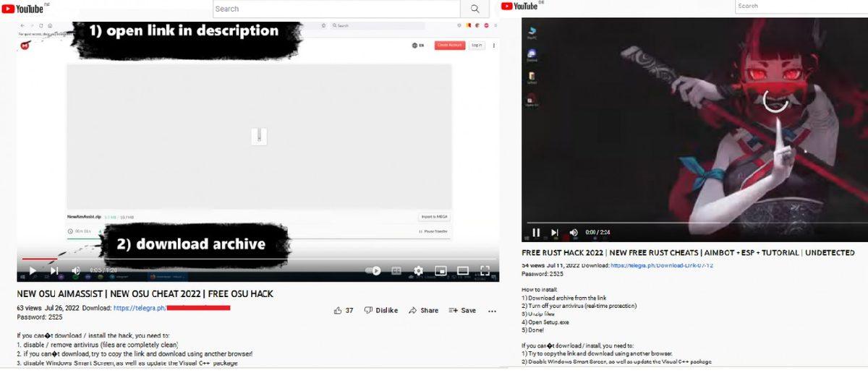Open miniplayer in left video player
The image size is (868, 373).
[440, 271]
